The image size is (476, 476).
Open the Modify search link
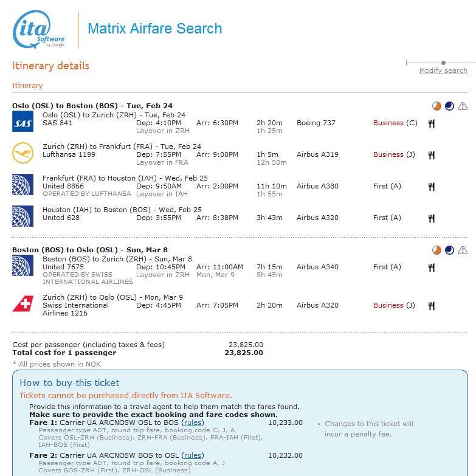coord(443,71)
